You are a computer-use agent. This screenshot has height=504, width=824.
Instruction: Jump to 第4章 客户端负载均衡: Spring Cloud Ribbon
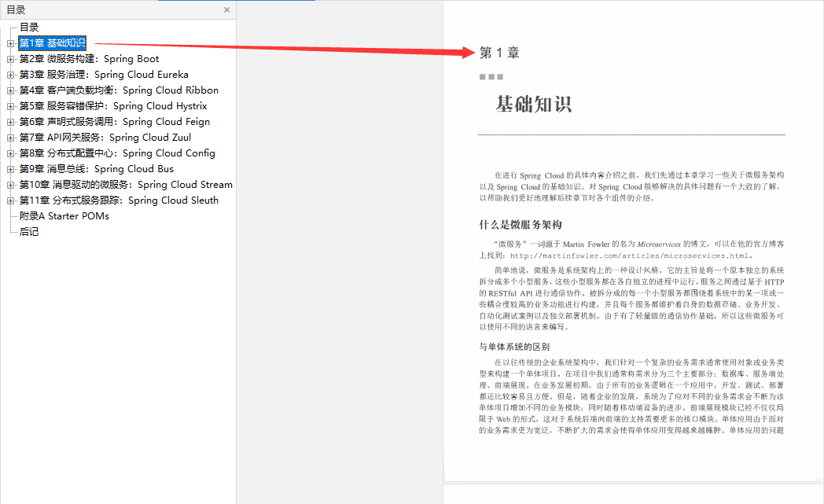(x=119, y=90)
